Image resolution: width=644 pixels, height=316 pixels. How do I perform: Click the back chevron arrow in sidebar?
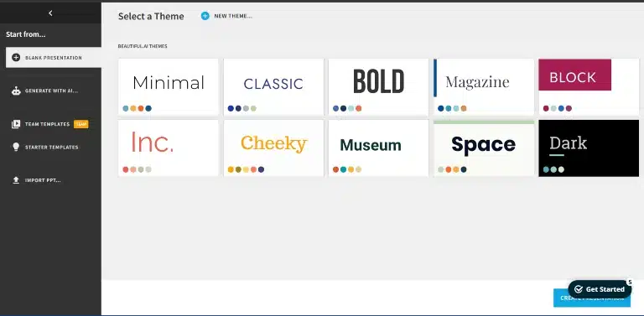pos(50,13)
